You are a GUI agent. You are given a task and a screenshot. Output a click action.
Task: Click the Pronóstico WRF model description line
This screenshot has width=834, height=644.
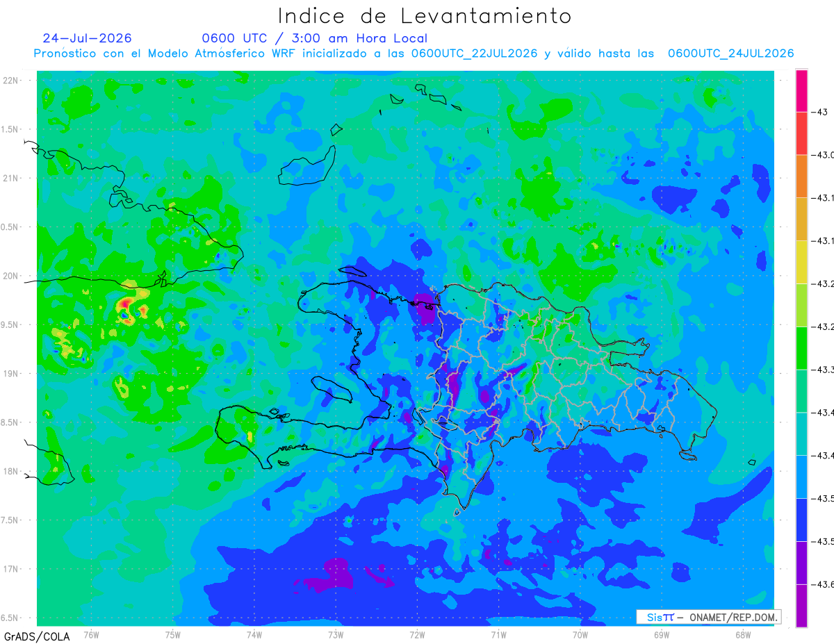(414, 53)
